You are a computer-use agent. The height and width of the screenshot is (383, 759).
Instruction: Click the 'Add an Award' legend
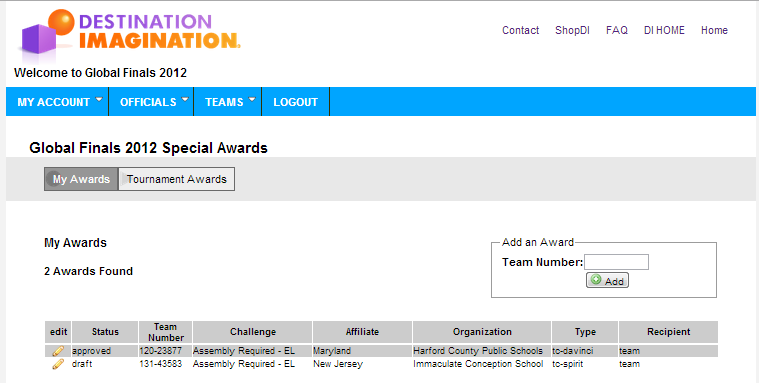pyautogui.click(x=538, y=242)
